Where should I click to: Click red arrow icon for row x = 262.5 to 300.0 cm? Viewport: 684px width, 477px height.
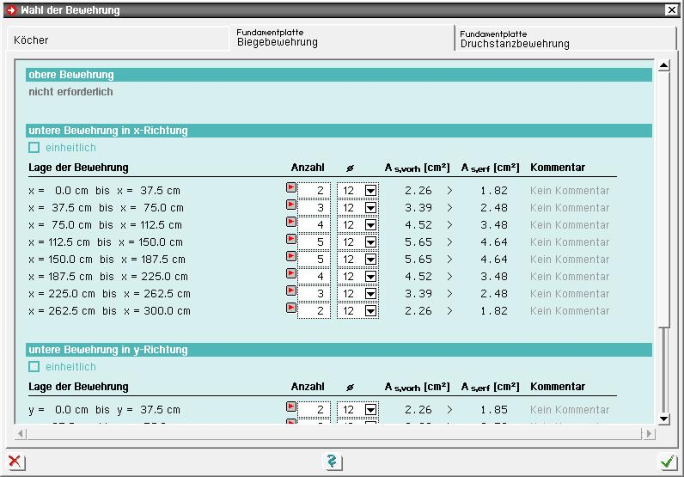[x=291, y=309]
